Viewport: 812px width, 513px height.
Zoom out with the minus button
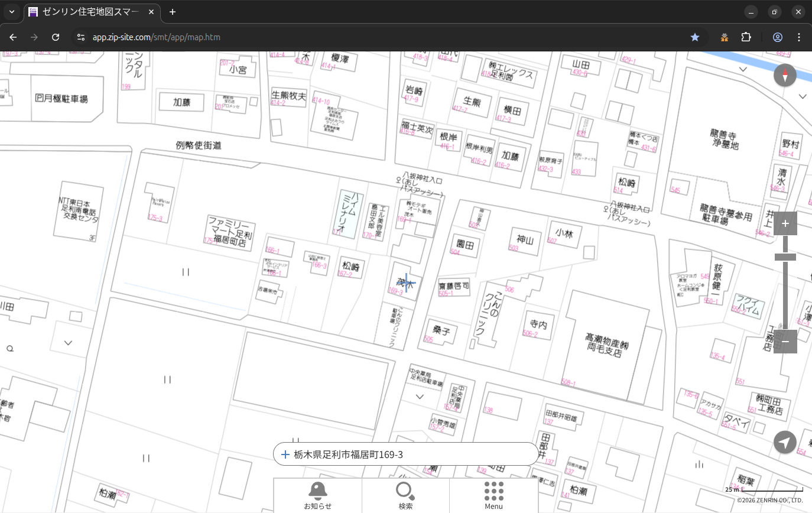pos(785,341)
